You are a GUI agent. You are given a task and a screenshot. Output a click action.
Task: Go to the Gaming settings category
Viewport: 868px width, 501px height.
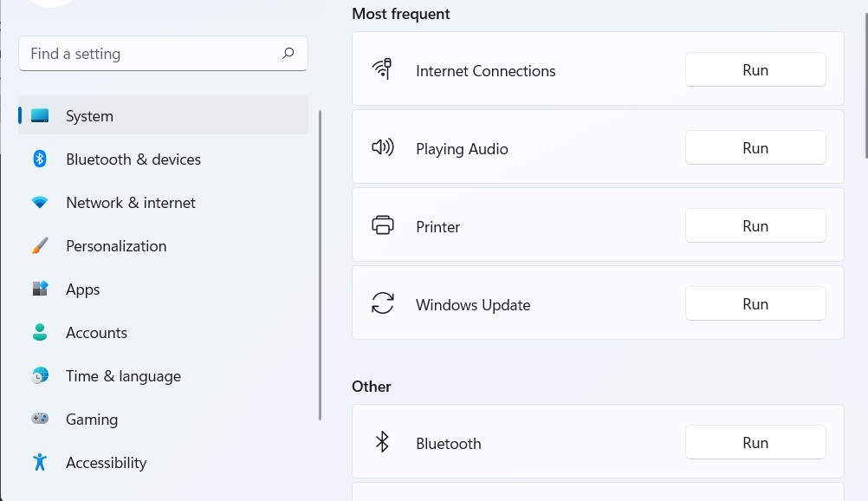click(92, 420)
